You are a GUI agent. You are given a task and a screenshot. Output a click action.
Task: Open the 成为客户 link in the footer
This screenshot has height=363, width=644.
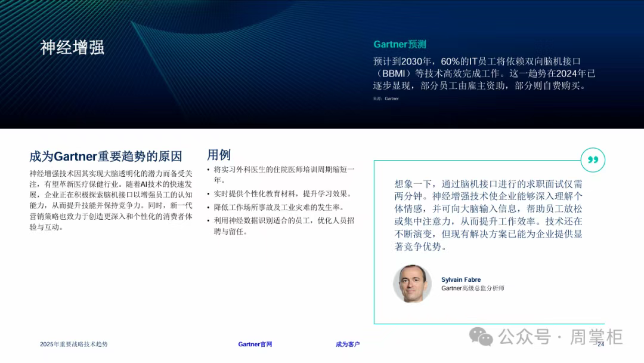tap(348, 344)
